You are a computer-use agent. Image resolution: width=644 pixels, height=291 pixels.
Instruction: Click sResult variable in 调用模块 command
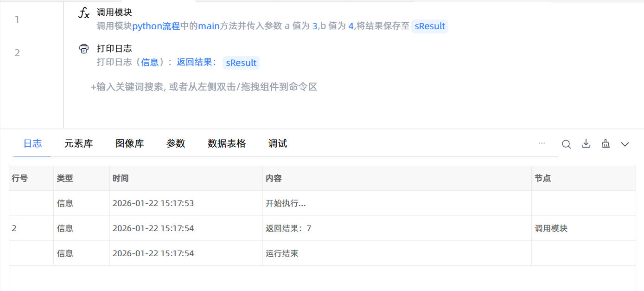point(430,26)
